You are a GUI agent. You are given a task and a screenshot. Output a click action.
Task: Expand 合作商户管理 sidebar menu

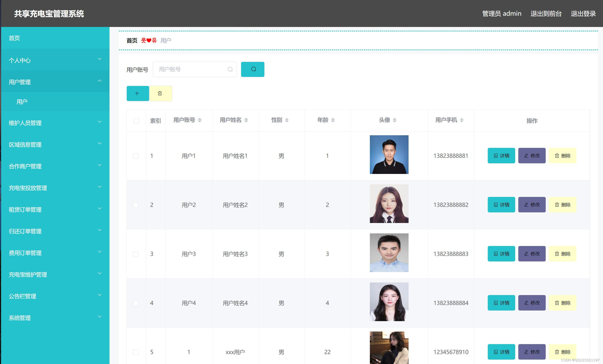pyautogui.click(x=55, y=166)
